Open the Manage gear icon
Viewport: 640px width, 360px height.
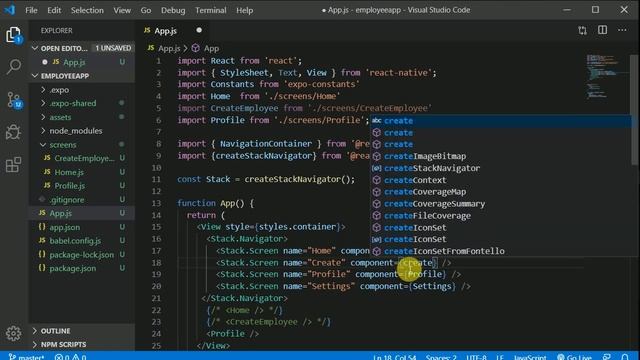(13, 333)
